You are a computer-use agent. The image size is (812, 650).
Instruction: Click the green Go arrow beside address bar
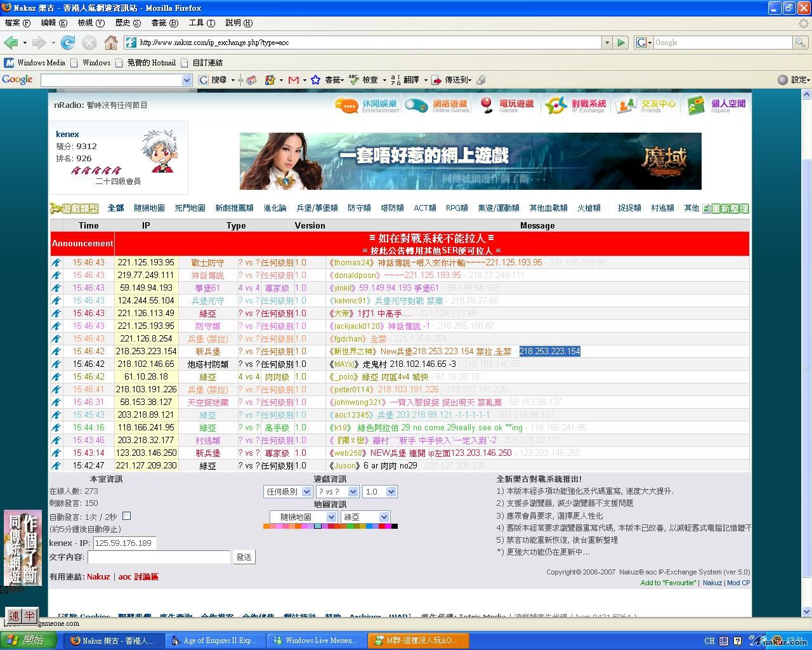coord(621,43)
